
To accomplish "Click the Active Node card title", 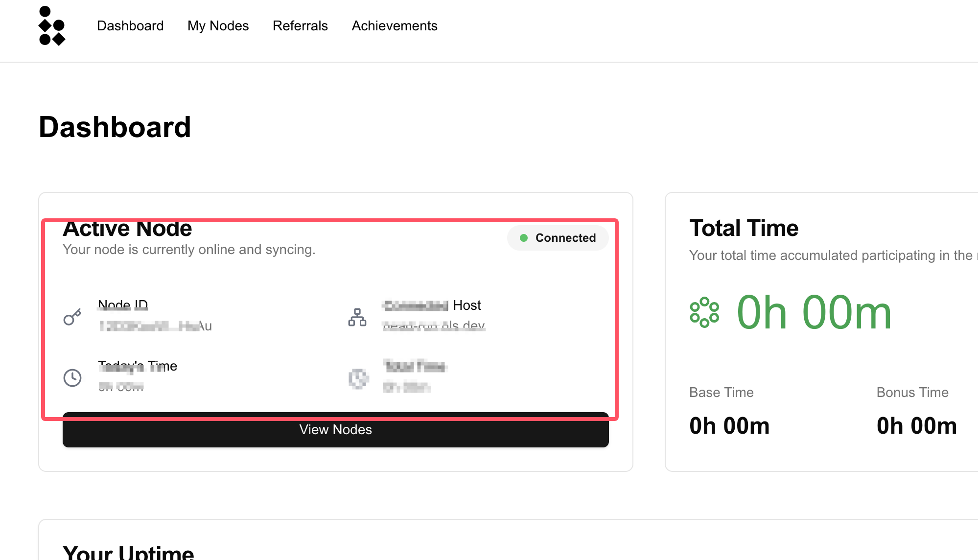I will pyautogui.click(x=127, y=229).
